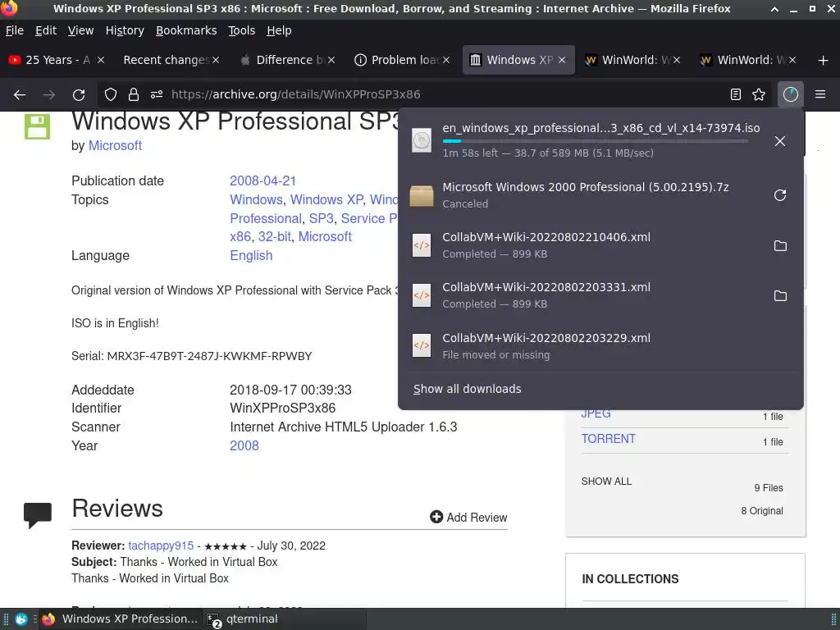Close the active Windows XP tab
The width and height of the screenshot is (840, 630).
[x=561, y=60]
